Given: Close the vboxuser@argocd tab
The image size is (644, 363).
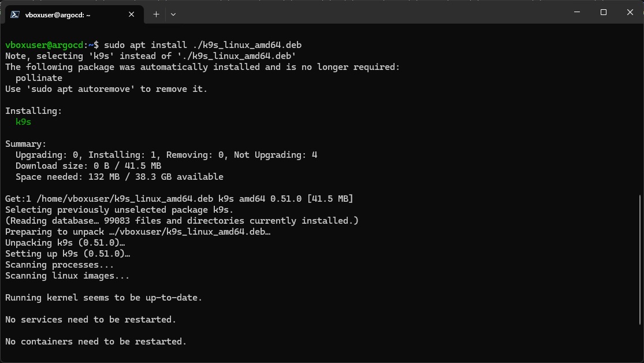Looking at the screenshot, I should (x=132, y=14).
